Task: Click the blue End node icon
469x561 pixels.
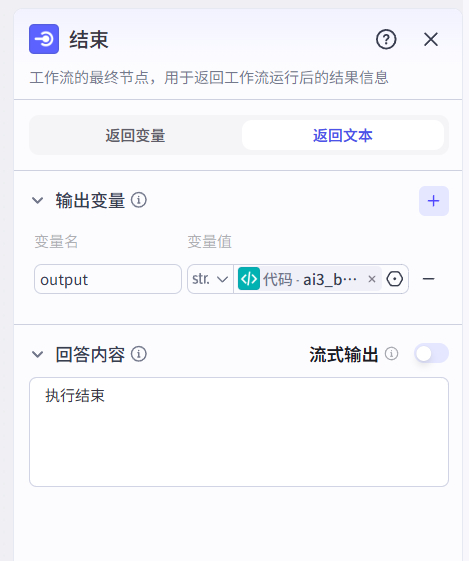Action: (44, 39)
